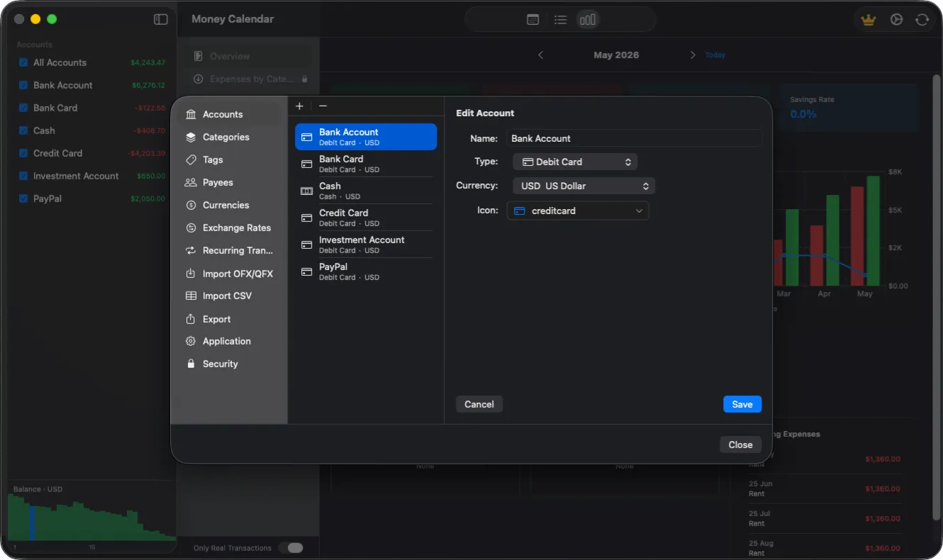The image size is (943, 560).
Task: Select Bank Account in account list
Action: point(366,137)
